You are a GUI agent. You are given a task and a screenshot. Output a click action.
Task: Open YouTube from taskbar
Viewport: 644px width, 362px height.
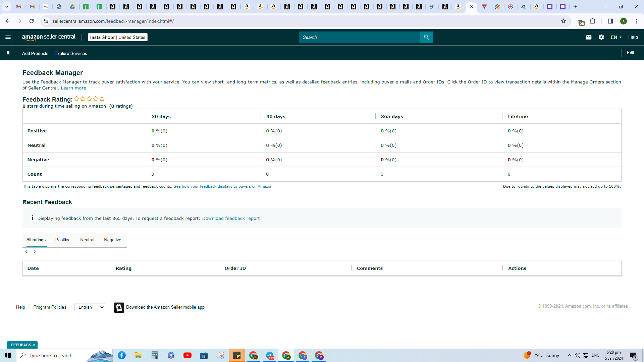tap(187, 355)
